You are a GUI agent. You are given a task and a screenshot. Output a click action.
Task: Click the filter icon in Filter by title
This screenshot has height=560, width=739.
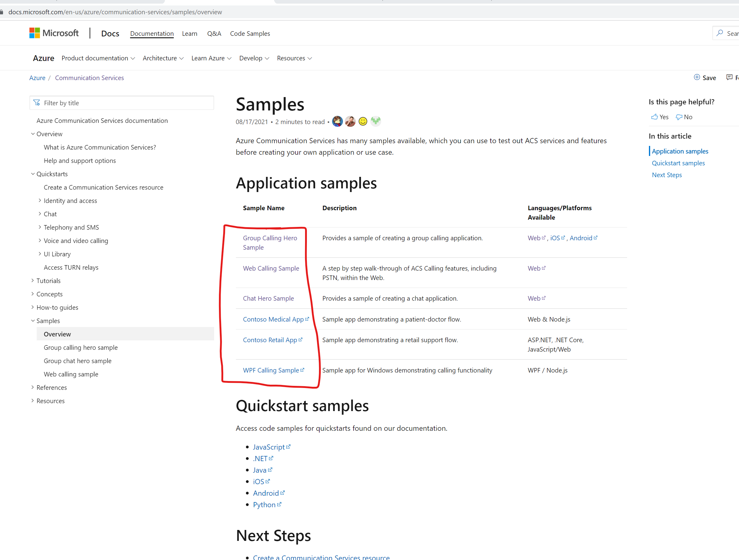click(37, 103)
